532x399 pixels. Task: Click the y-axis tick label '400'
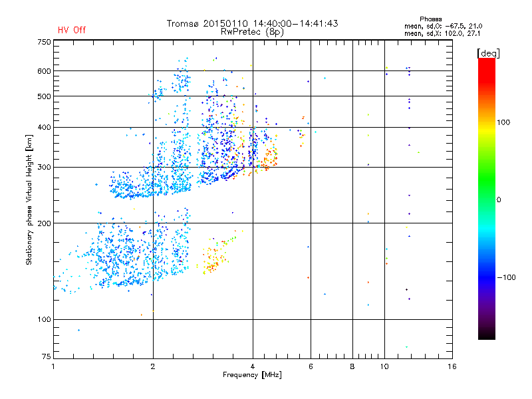(44, 127)
